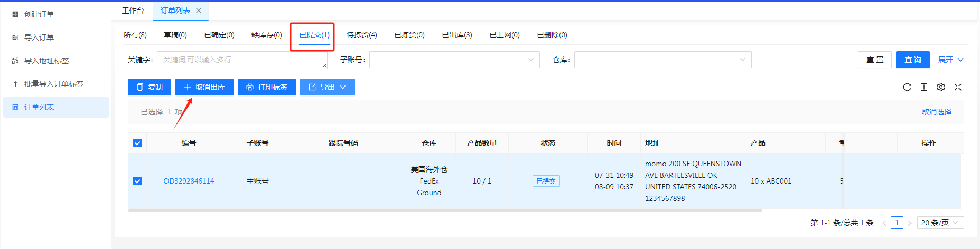The image size is (980, 249).
Task: Open order link OD3292846114
Action: coord(189,181)
